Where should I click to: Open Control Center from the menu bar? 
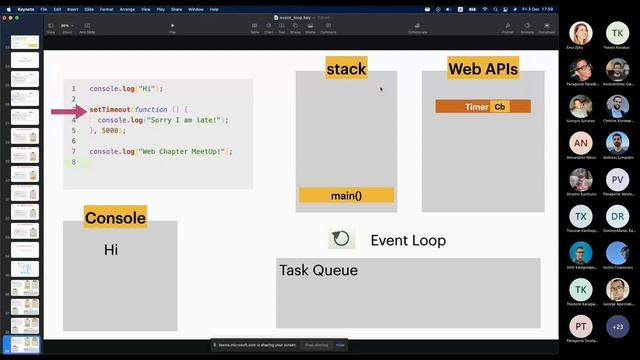[x=505, y=9]
